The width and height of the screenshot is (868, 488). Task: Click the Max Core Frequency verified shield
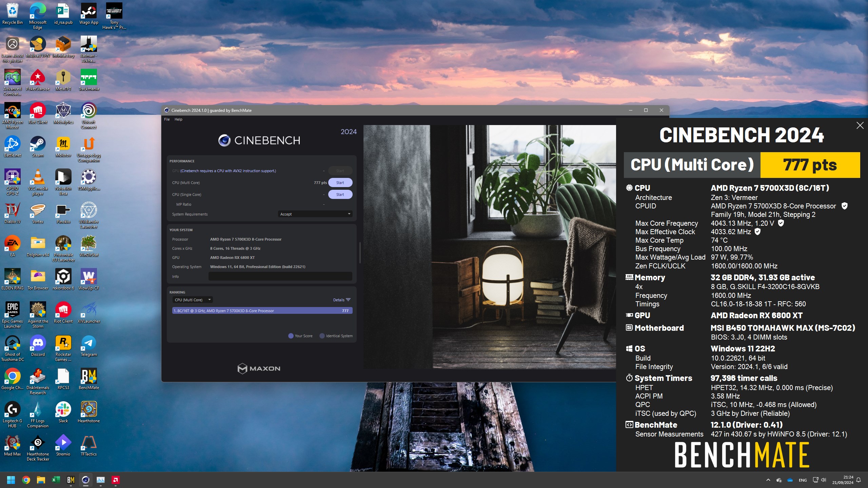[781, 223]
